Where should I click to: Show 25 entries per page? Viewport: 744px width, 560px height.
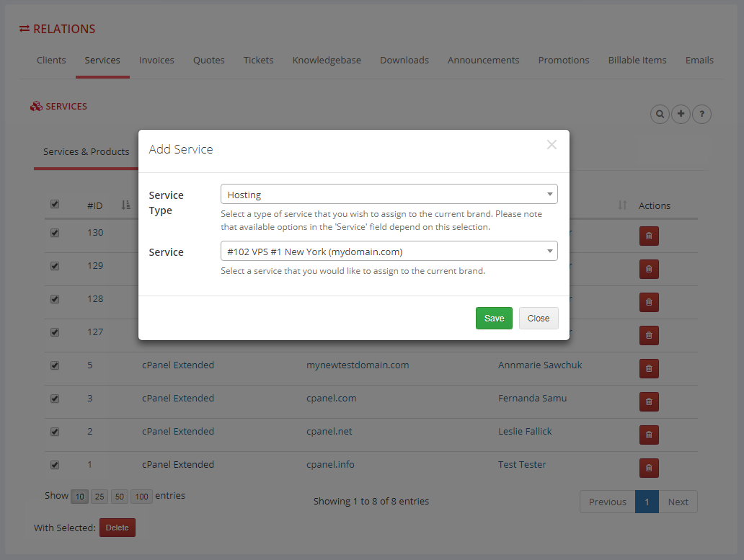tap(99, 496)
